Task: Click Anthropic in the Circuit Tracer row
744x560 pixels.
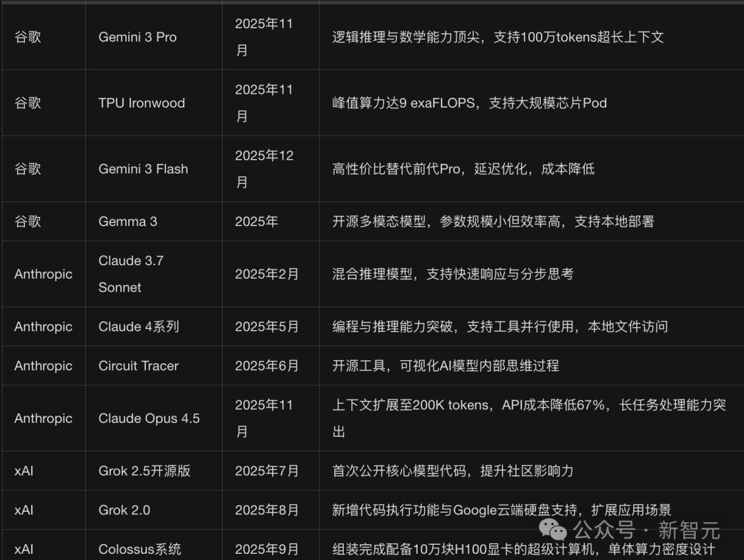Action: pos(43,366)
